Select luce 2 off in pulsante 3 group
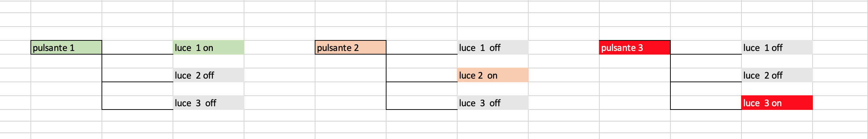Image resolution: width=868 pixels, height=139 pixels. pos(777,75)
